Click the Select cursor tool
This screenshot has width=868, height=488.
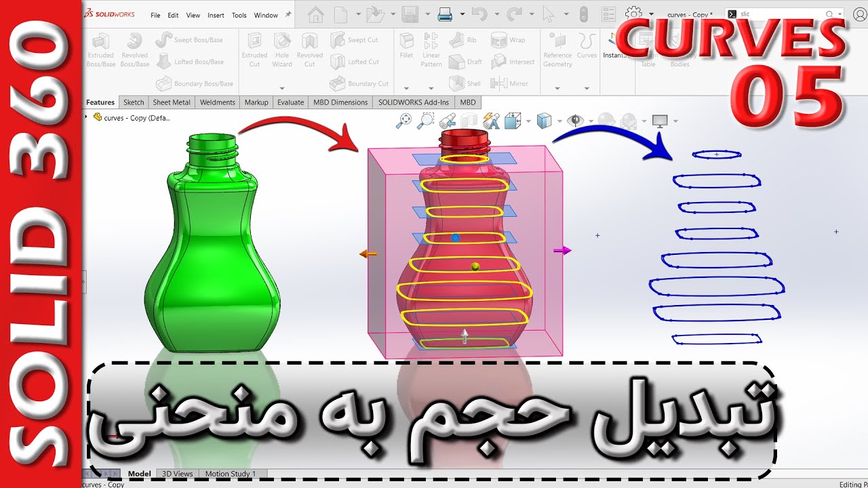[549, 14]
